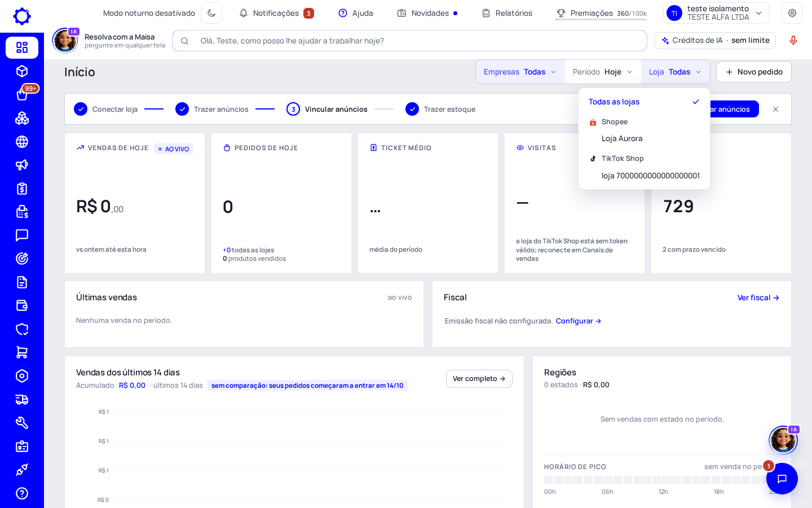Click the Novo pedido button
Screen dimensions: 812x508
(754, 72)
